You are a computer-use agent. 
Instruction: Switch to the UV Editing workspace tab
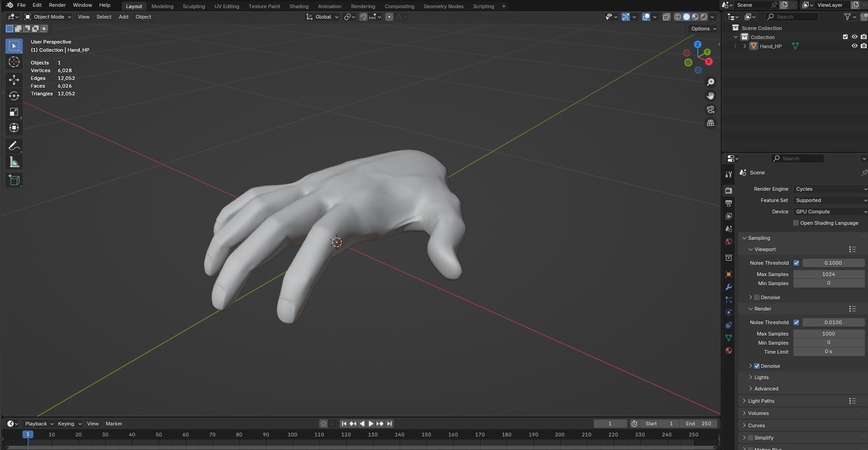[x=226, y=6]
